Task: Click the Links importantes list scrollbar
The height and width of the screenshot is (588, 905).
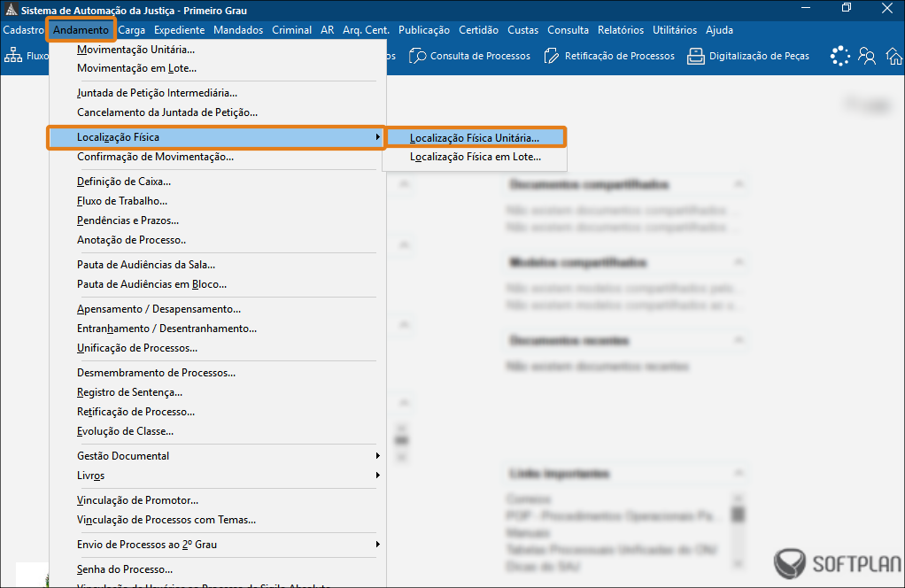Action: tap(739, 530)
